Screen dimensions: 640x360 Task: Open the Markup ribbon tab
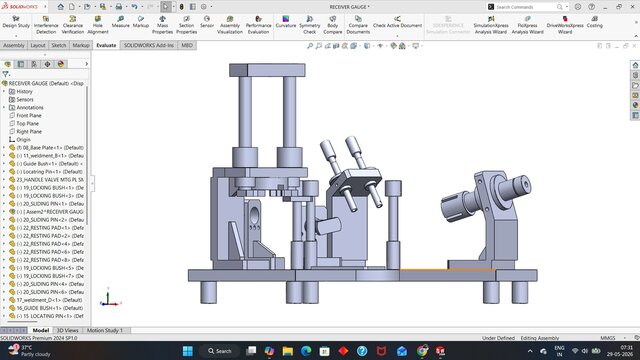[81, 45]
